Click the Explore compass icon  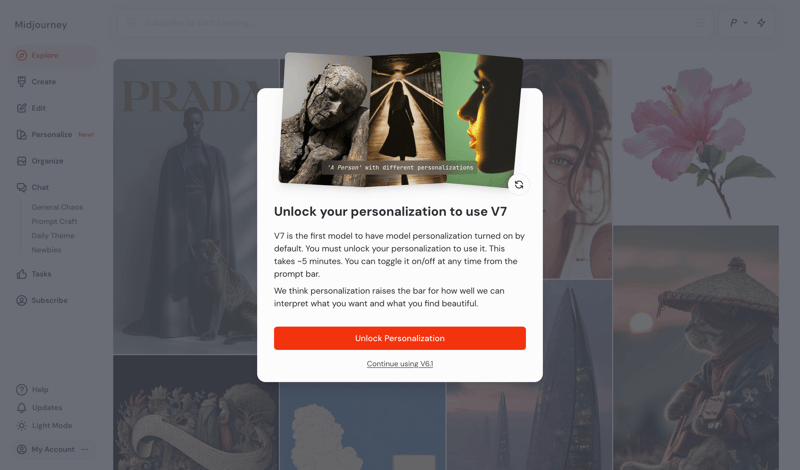[21, 55]
